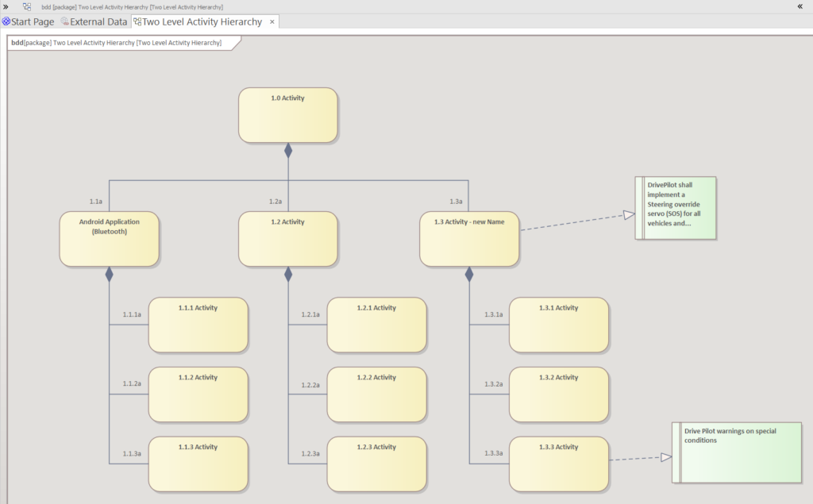
Task: Select the 1.3.3 Activity block
Action: (x=558, y=464)
